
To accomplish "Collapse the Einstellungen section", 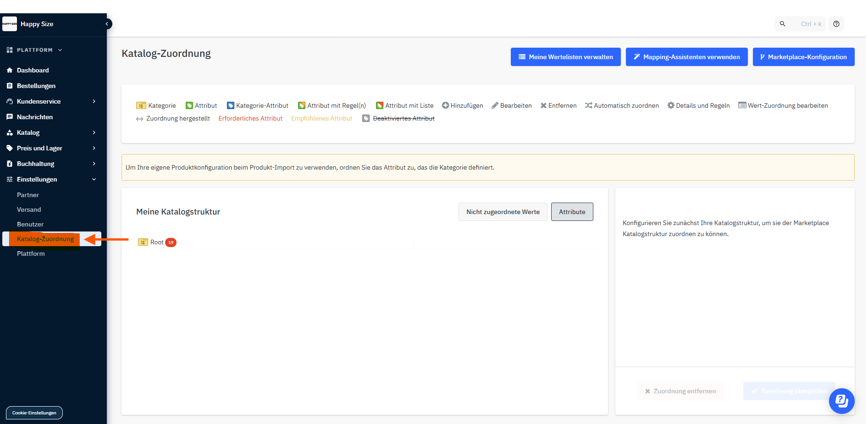I will click(x=94, y=179).
